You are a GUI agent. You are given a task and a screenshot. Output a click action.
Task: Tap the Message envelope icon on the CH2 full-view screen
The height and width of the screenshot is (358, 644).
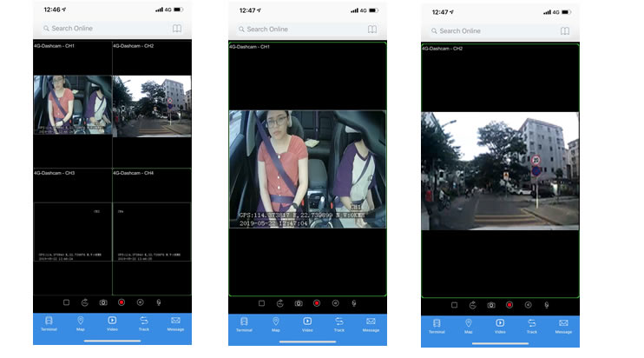[563, 322]
